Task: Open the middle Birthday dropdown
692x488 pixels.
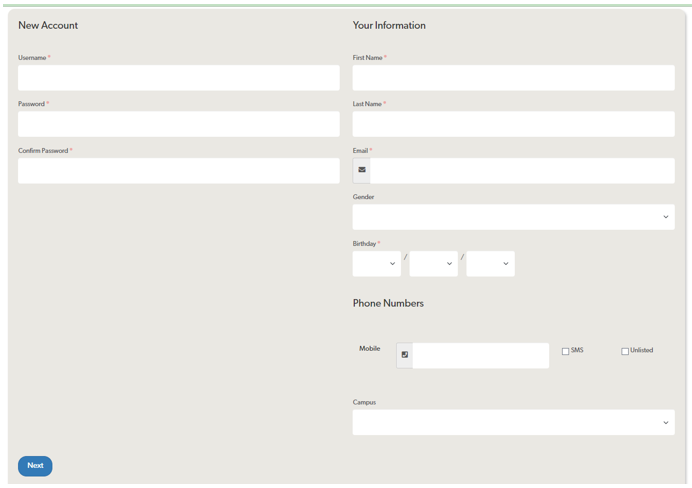Action: (433, 264)
